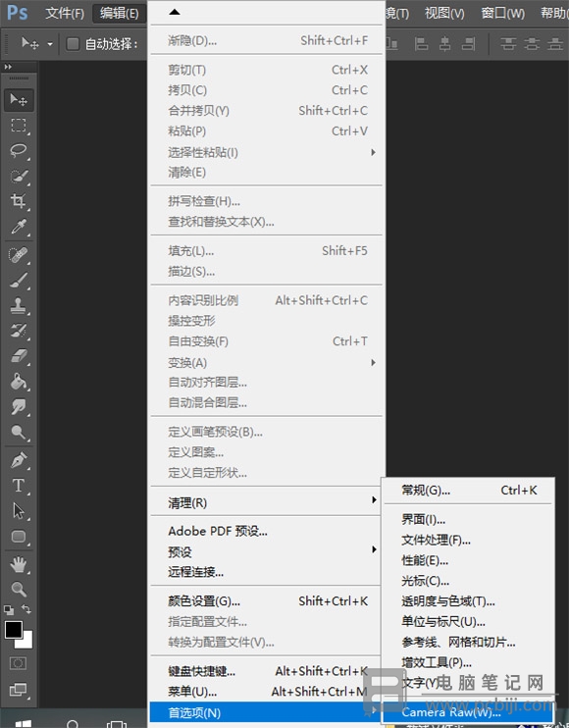Change the screen mode
This screenshot has width=569, height=728.
(18, 689)
